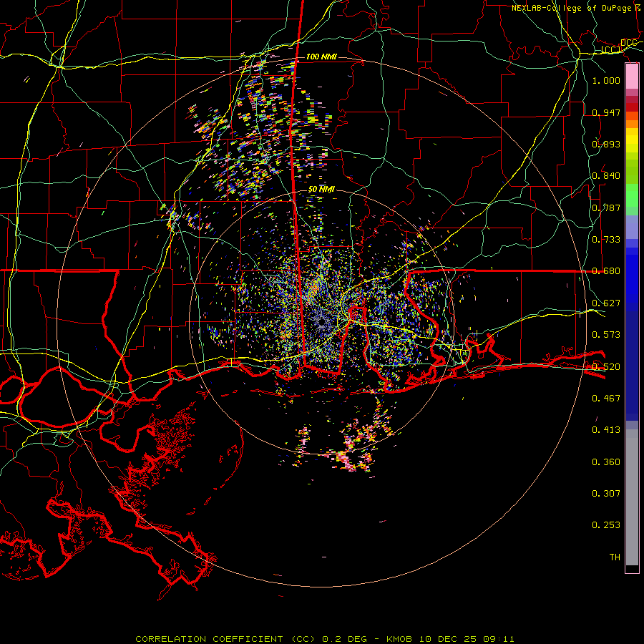Pick the gray color band near 0.30

[x=632, y=497]
